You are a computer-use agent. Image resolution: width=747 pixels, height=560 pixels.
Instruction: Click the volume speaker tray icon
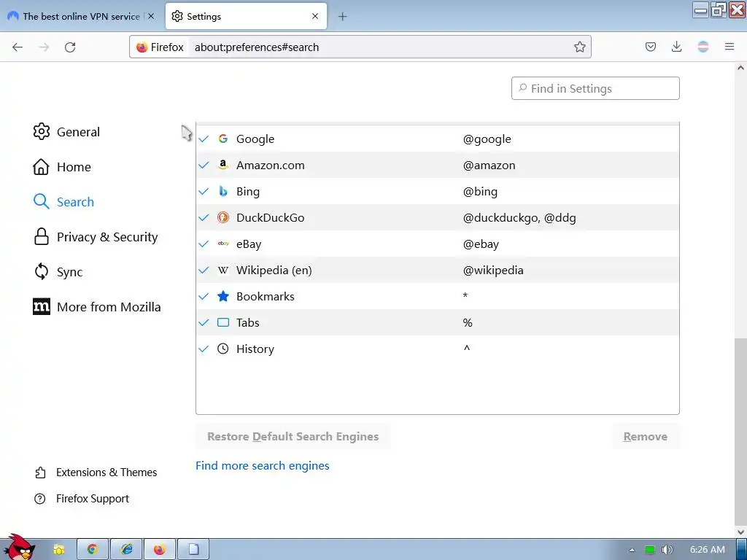pyautogui.click(x=667, y=550)
